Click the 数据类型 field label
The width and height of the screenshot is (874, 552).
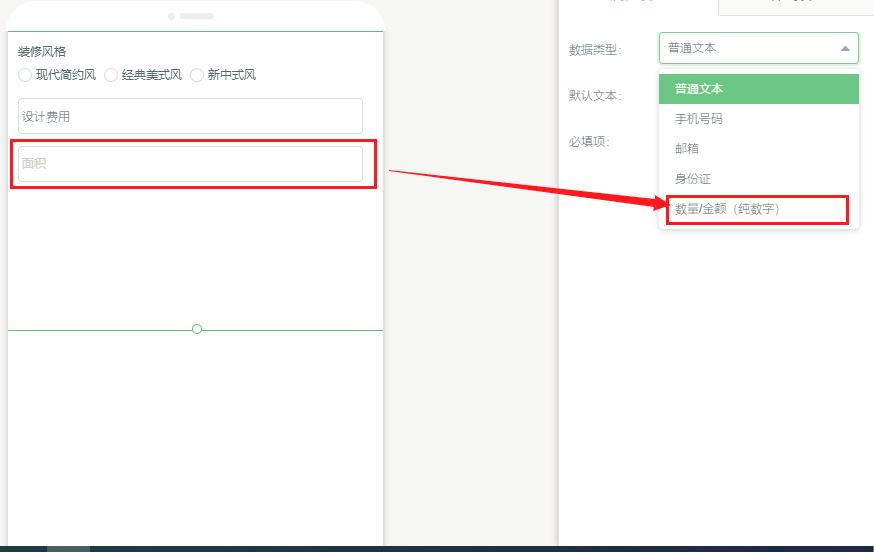tap(594, 49)
